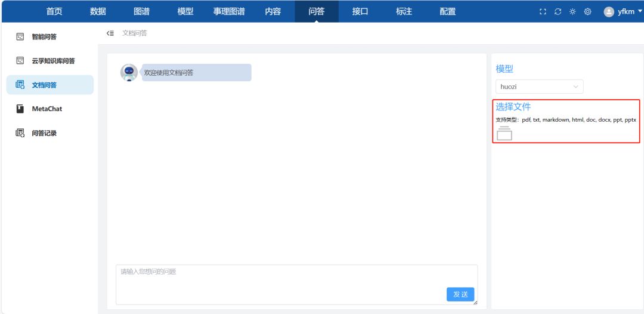Open the 标注 top menu item
Viewport: 644px width, 314px height.
tap(404, 11)
